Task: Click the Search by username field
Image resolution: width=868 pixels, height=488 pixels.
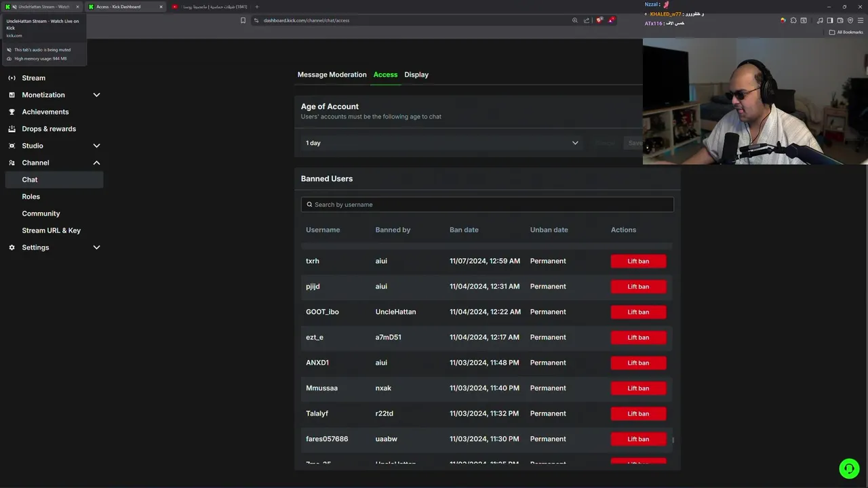Action: [487, 205]
